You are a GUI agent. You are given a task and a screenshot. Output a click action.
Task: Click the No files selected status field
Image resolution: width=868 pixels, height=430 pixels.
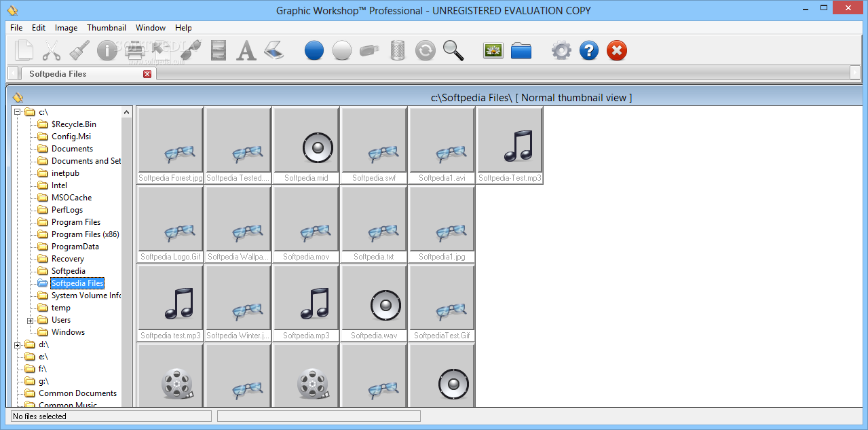coord(111,416)
